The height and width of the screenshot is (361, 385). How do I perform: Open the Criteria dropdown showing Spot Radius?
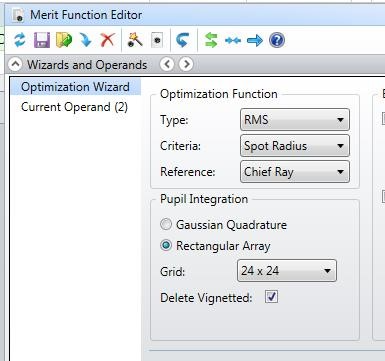(x=295, y=146)
